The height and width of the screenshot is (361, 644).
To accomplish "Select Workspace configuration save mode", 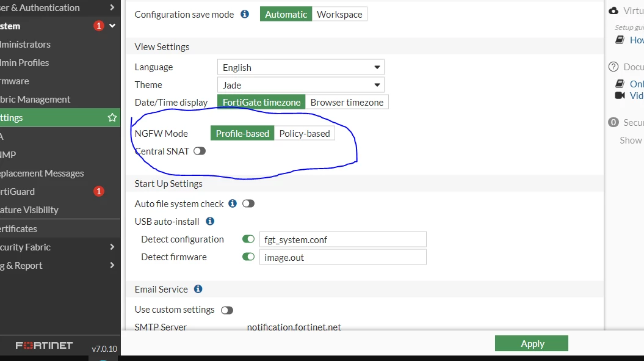I will (x=339, y=15).
